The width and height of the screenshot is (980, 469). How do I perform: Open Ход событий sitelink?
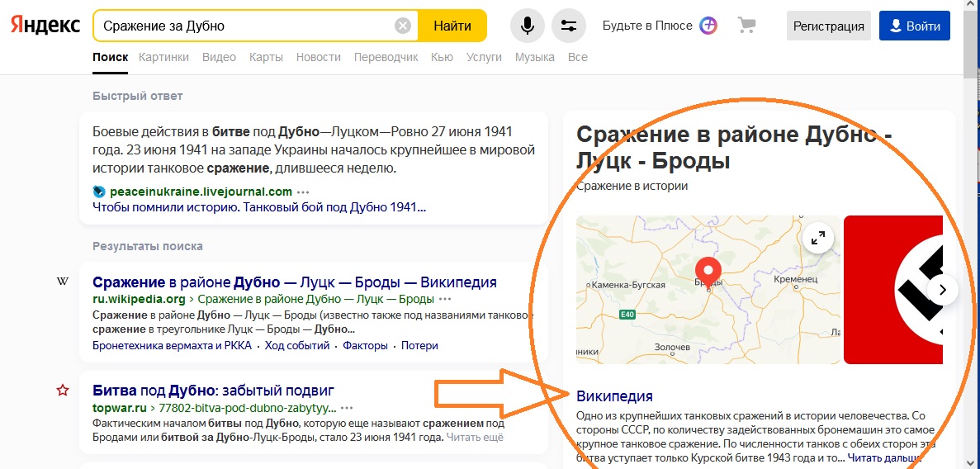(x=297, y=345)
